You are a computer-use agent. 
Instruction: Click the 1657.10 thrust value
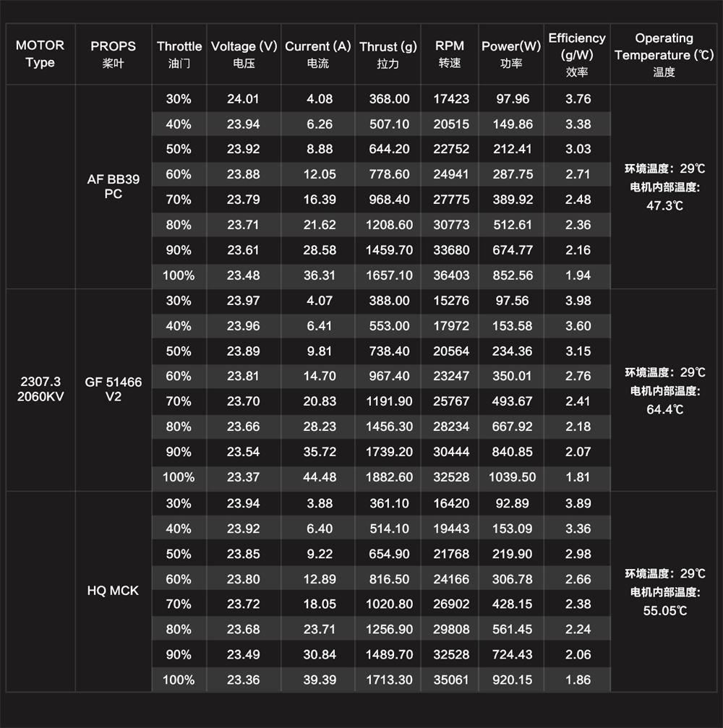point(389,275)
